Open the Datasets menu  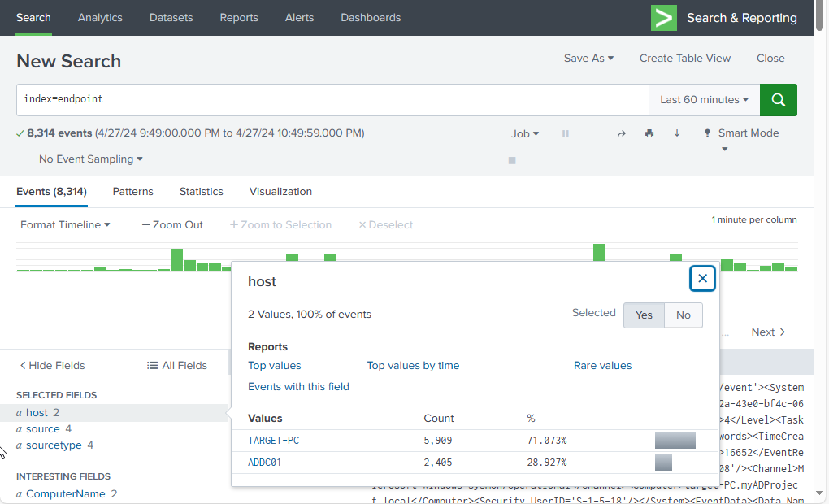point(171,17)
